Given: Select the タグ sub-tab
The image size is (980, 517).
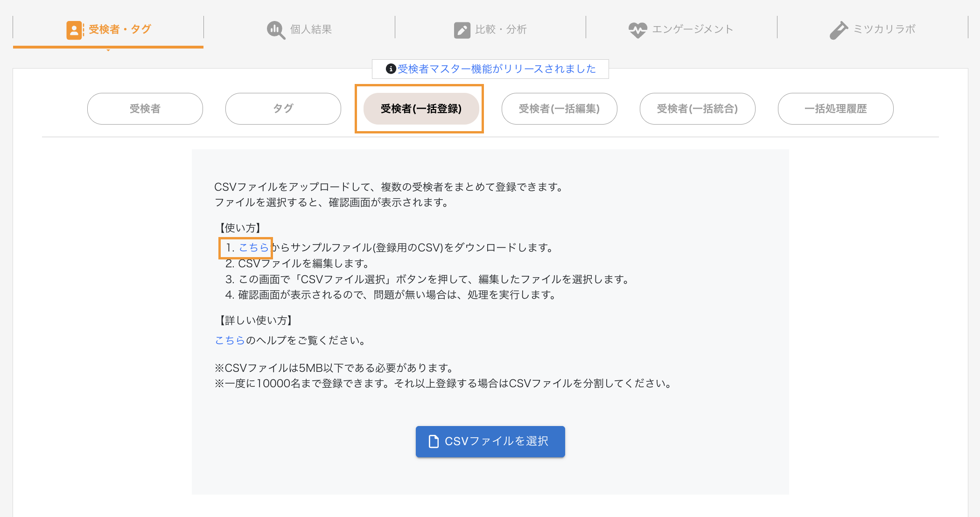Looking at the screenshot, I should 283,109.
